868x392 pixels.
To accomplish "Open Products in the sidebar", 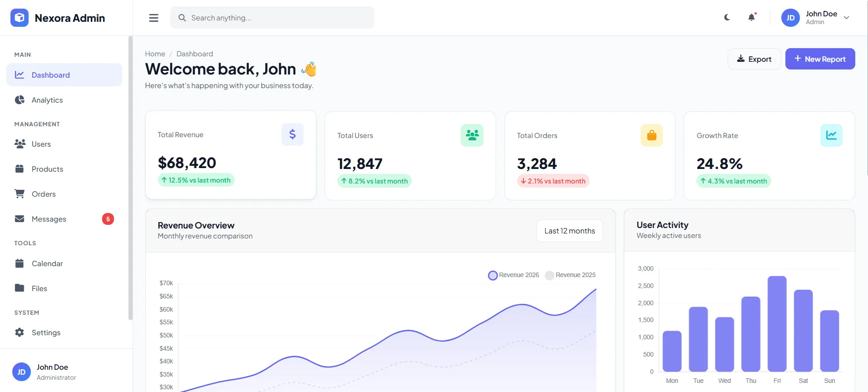I will tap(64, 169).
